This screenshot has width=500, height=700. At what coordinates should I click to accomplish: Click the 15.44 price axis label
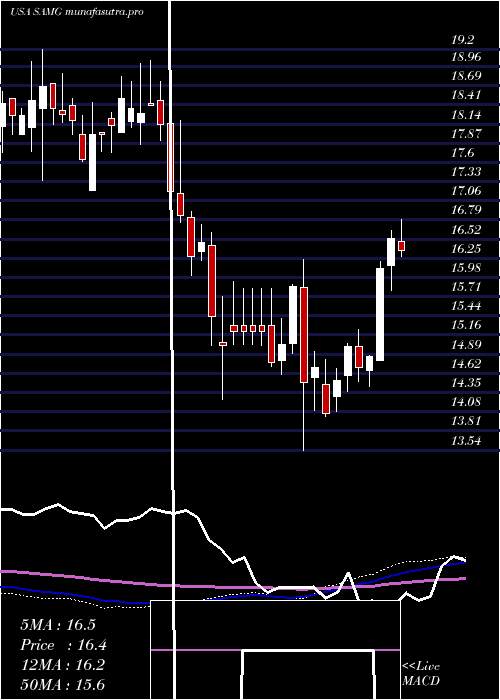(467, 306)
